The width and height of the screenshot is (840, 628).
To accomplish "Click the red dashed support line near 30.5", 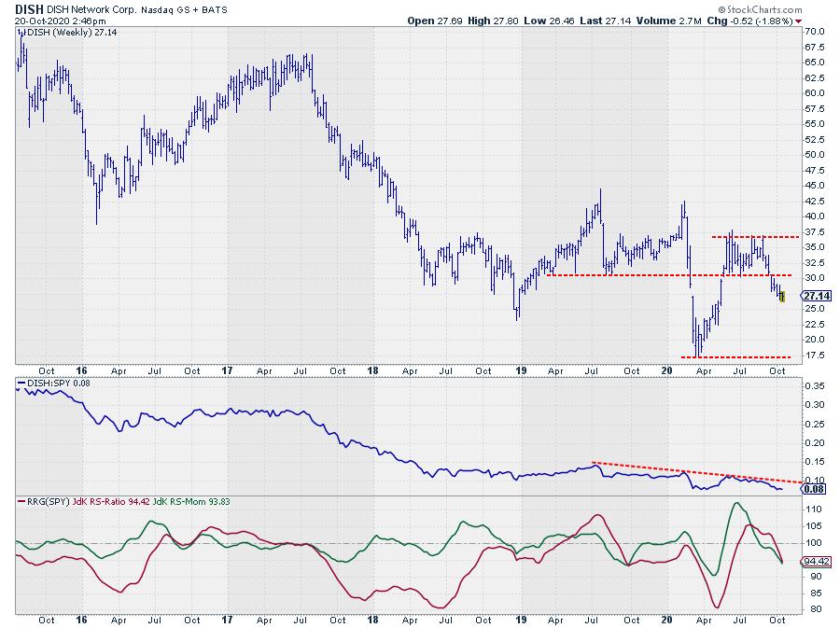I will coord(653,275).
